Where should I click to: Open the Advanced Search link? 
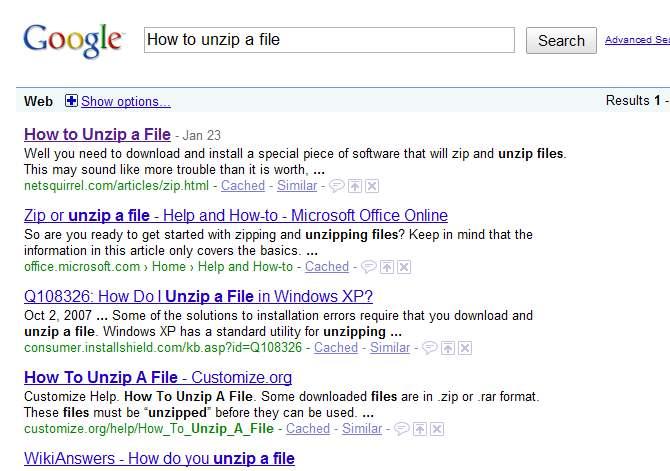point(637,40)
